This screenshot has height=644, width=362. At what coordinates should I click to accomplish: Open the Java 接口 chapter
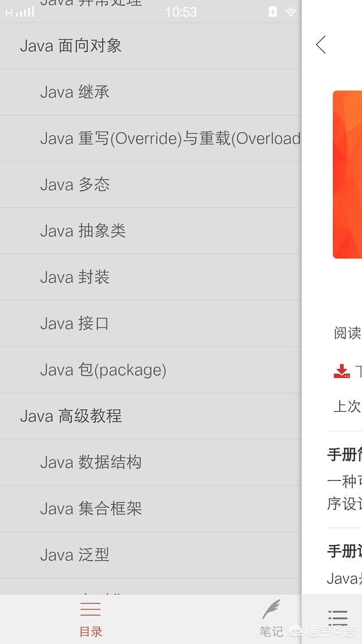(x=150, y=324)
